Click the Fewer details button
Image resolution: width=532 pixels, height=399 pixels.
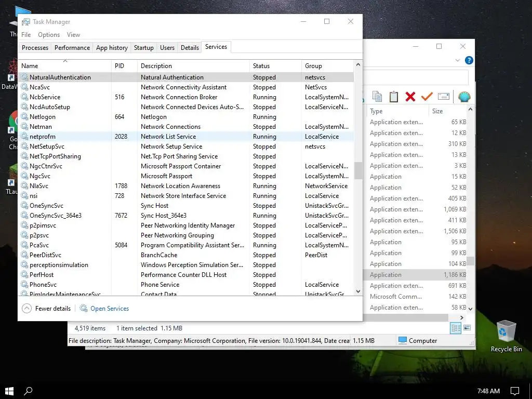point(46,309)
